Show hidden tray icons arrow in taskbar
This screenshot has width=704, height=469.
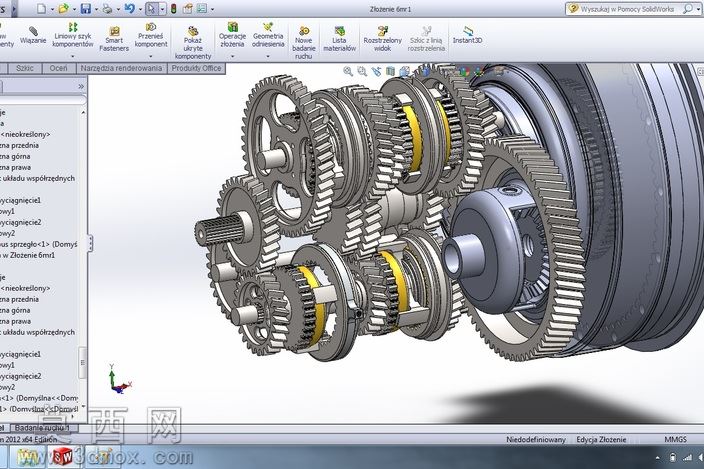click(x=658, y=458)
